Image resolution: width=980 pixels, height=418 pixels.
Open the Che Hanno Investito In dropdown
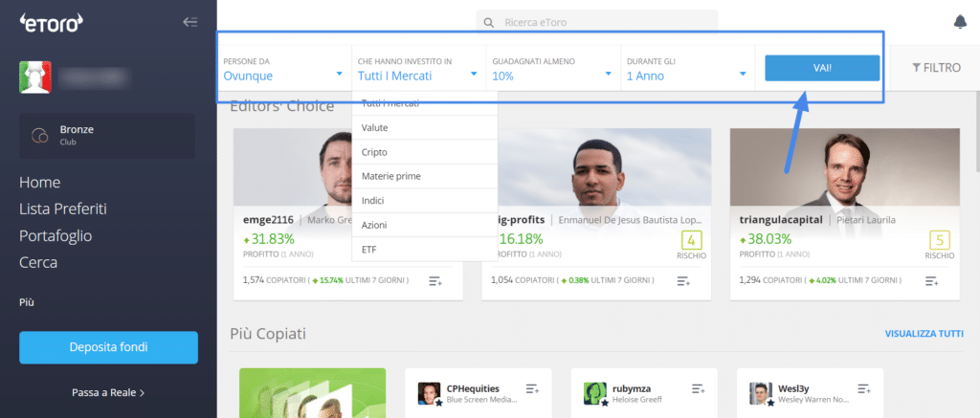click(x=419, y=70)
